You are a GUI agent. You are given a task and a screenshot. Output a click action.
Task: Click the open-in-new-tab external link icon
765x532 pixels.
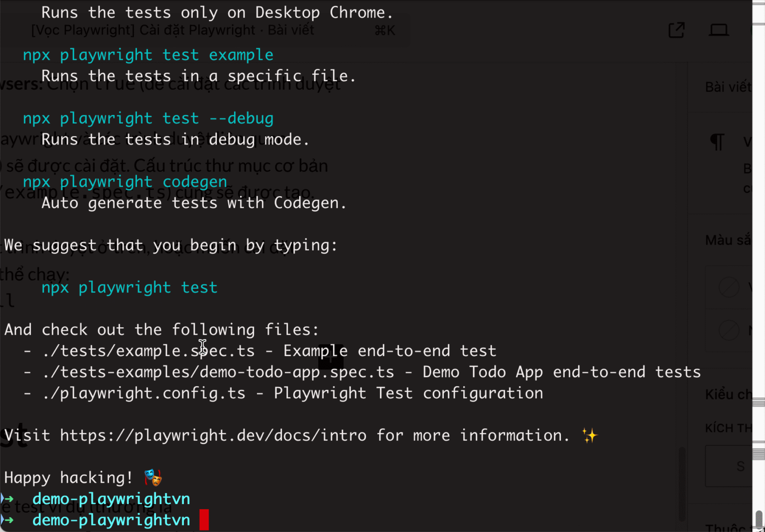pyautogui.click(x=676, y=30)
